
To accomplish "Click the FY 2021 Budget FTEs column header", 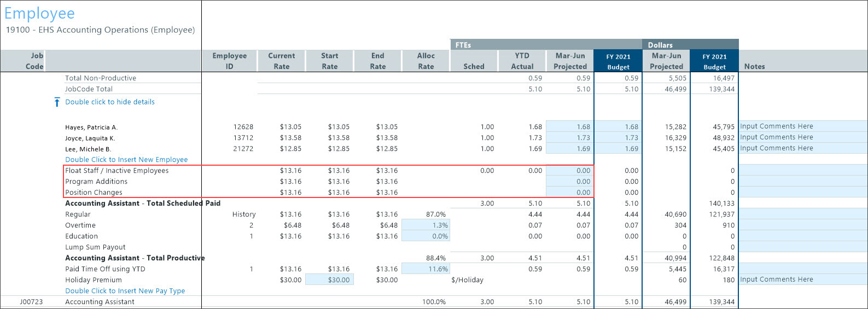I will point(618,61).
